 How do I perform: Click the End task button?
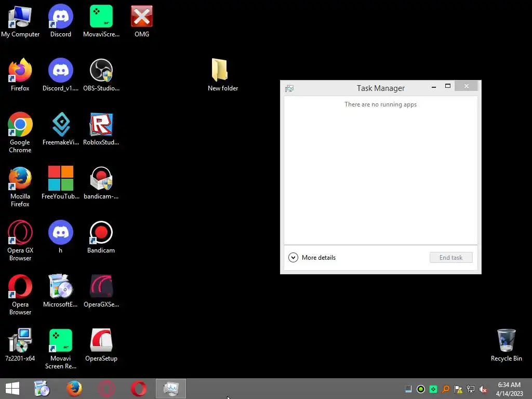(451, 258)
